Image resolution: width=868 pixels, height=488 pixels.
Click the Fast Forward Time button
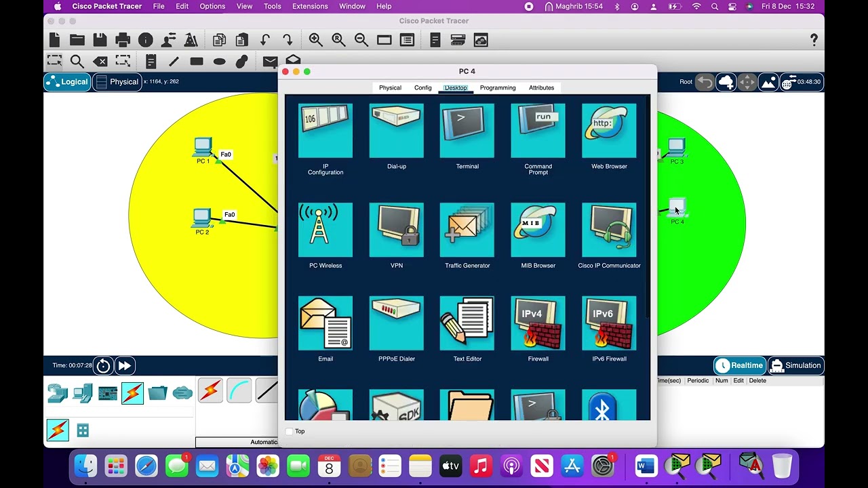pos(125,366)
